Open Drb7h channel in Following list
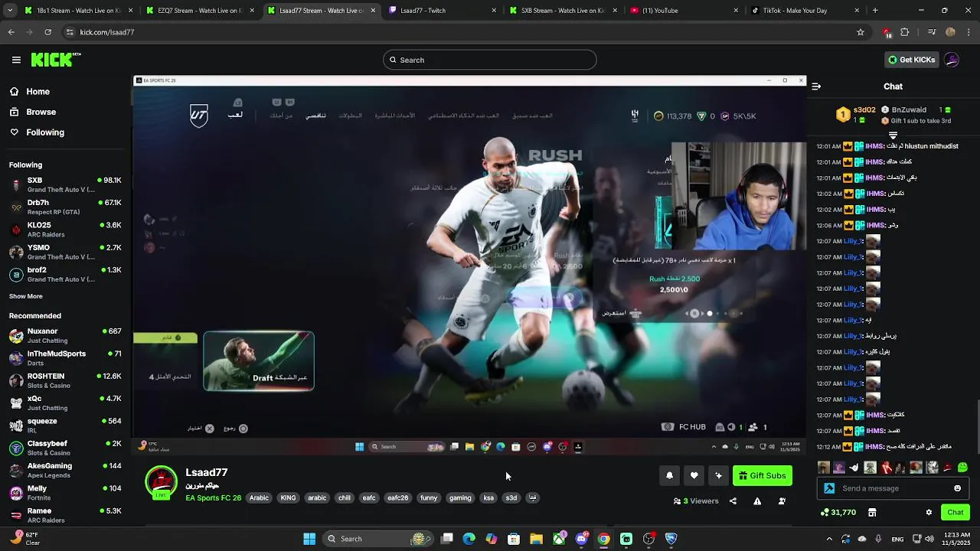The height and width of the screenshot is (551, 980). pos(65,207)
